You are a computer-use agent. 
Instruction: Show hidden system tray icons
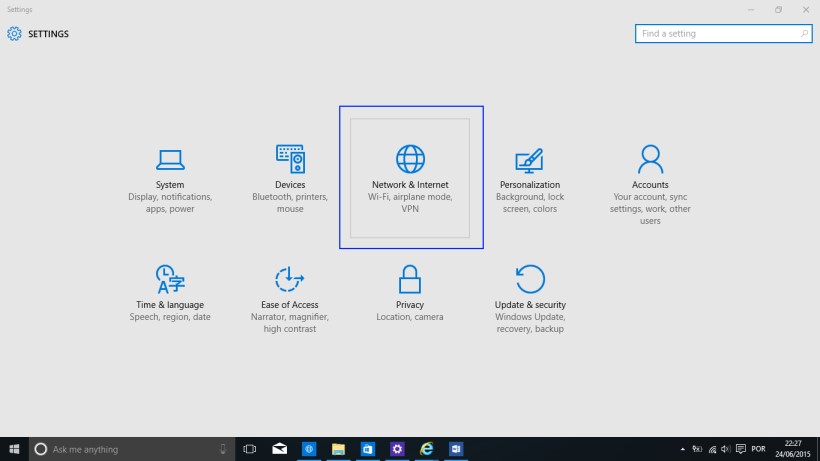tap(683, 449)
